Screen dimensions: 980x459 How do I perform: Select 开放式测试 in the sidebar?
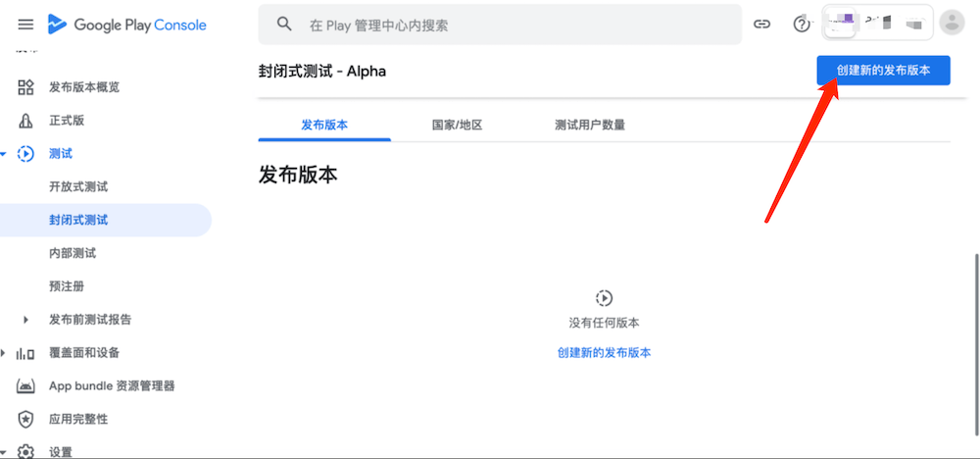click(78, 186)
